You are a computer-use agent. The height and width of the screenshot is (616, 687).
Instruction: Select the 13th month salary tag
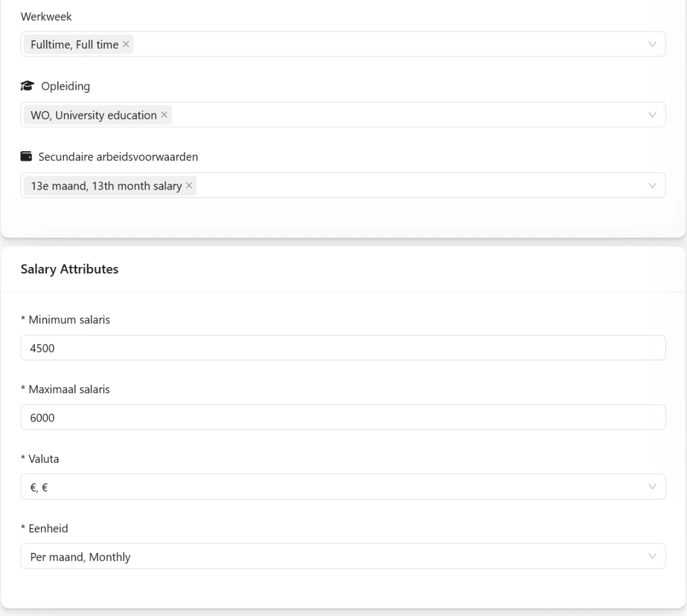point(106,186)
